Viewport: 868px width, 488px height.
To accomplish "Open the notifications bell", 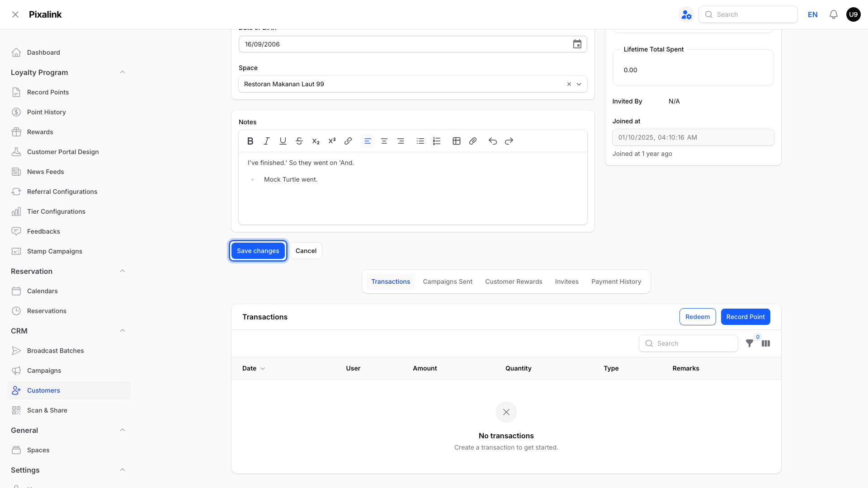I will tap(833, 14).
